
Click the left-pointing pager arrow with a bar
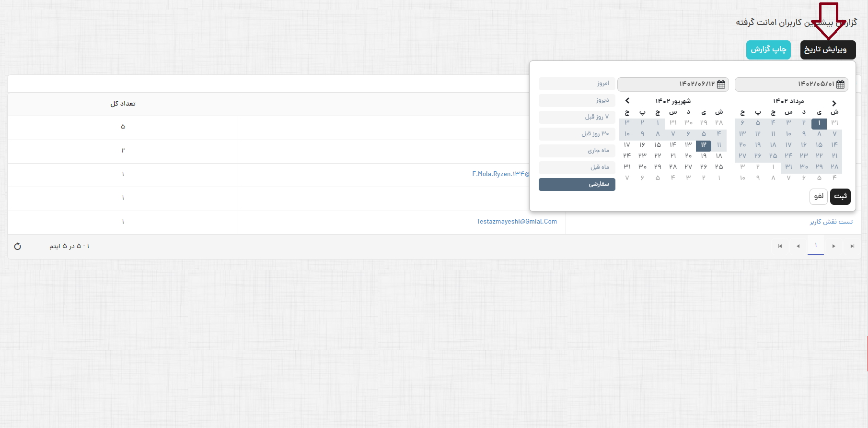(780, 246)
